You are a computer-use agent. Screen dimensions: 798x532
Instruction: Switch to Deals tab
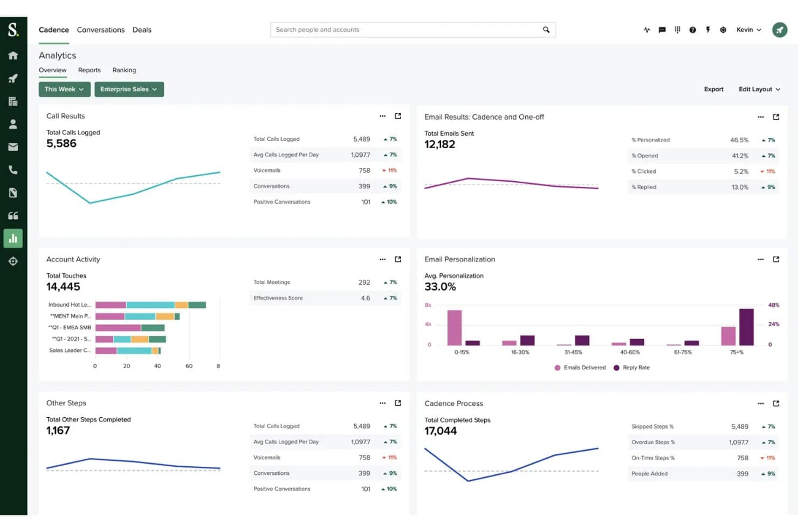coord(142,30)
